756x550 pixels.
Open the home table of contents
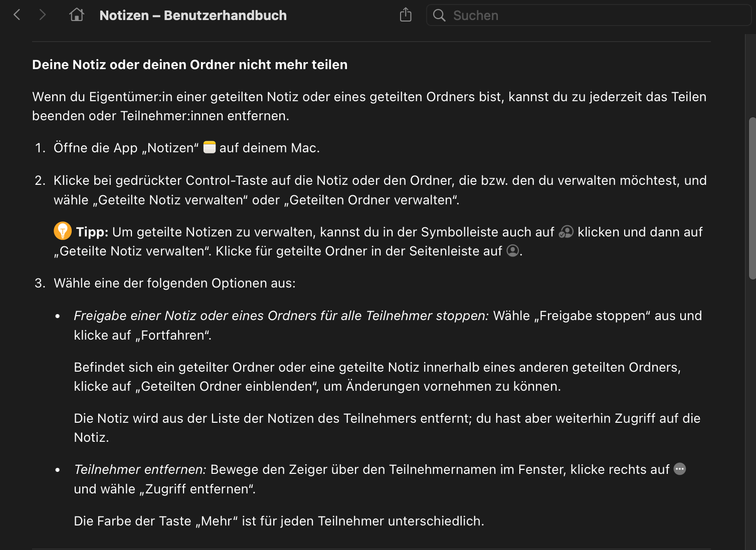click(77, 15)
